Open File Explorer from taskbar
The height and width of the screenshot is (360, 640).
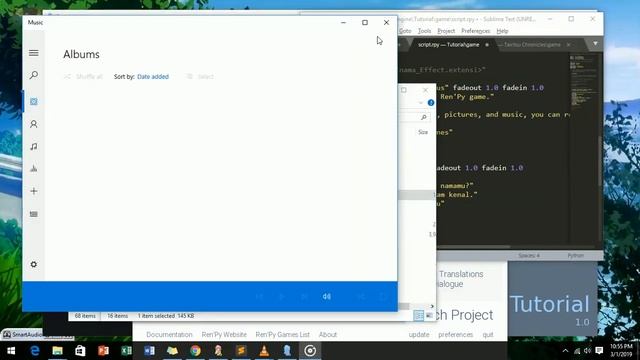click(x=58, y=351)
